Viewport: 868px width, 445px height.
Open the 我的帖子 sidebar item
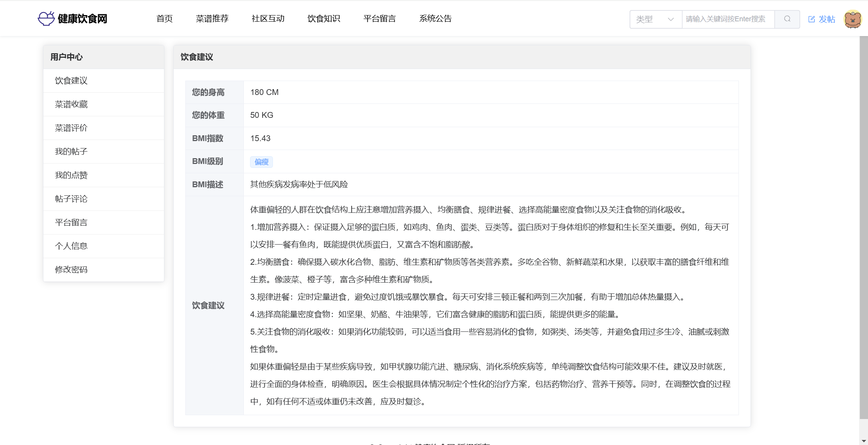pos(71,152)
